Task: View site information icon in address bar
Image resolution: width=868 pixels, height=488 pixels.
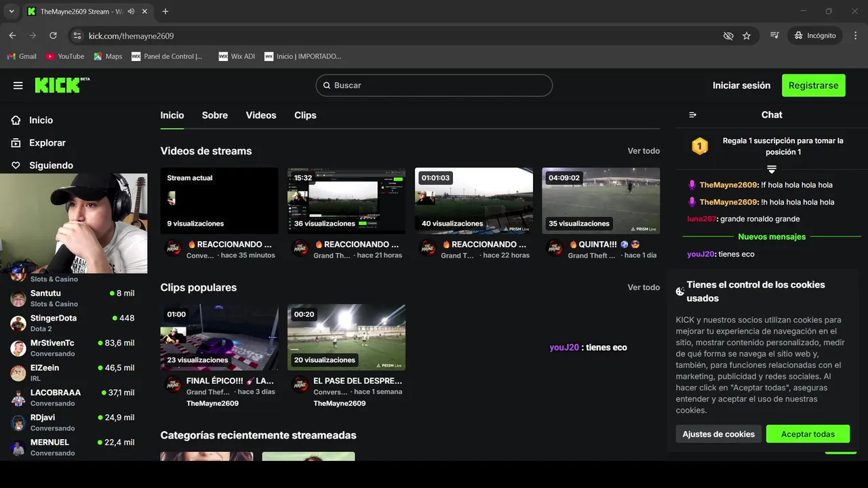Action: tap(77, 36)
